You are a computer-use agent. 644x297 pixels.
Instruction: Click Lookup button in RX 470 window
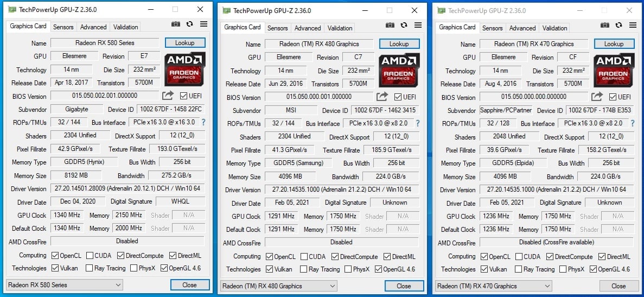[614, 44]
